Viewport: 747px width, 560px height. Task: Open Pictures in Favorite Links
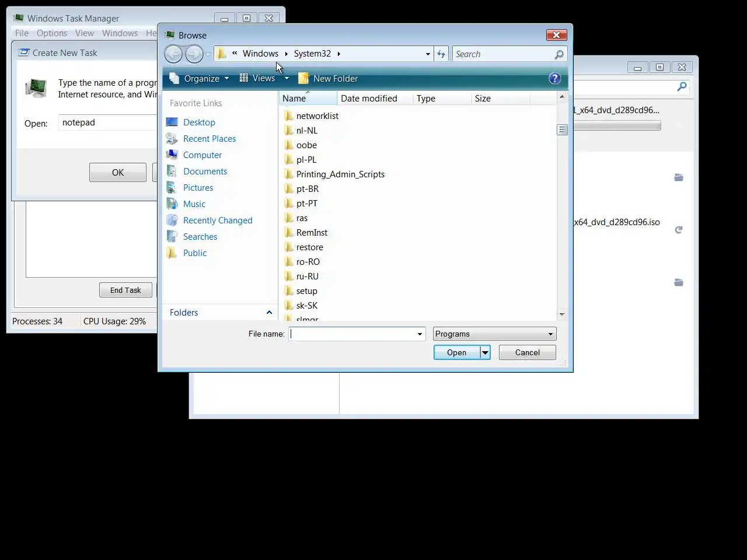[198, 188]
